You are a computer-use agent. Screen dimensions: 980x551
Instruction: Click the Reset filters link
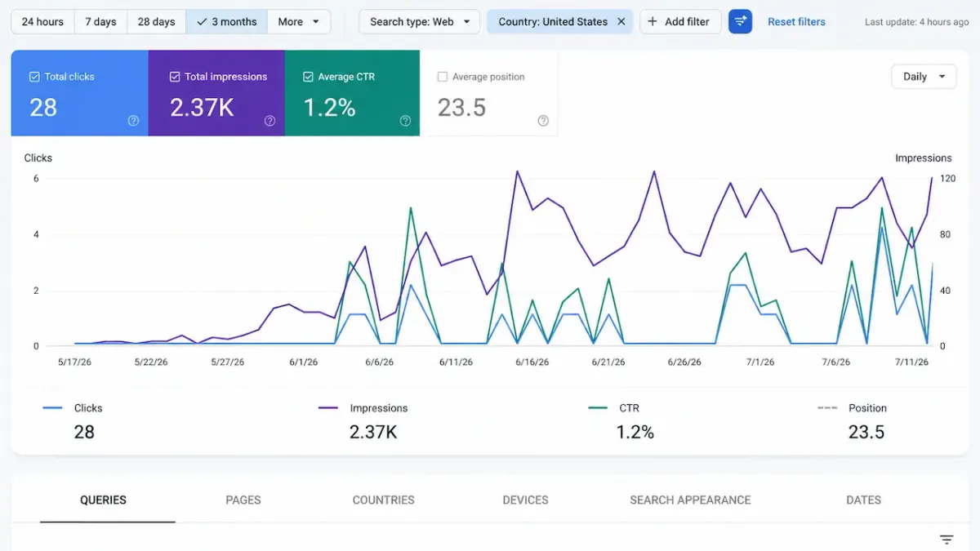coord(796,22)
